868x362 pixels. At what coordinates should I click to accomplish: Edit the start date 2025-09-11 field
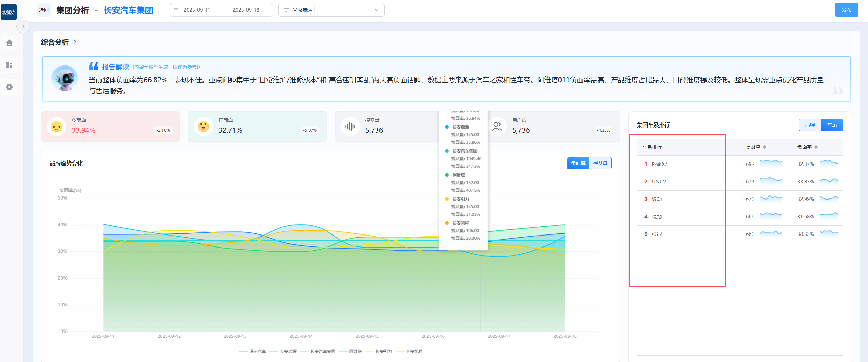click(197, 10)
